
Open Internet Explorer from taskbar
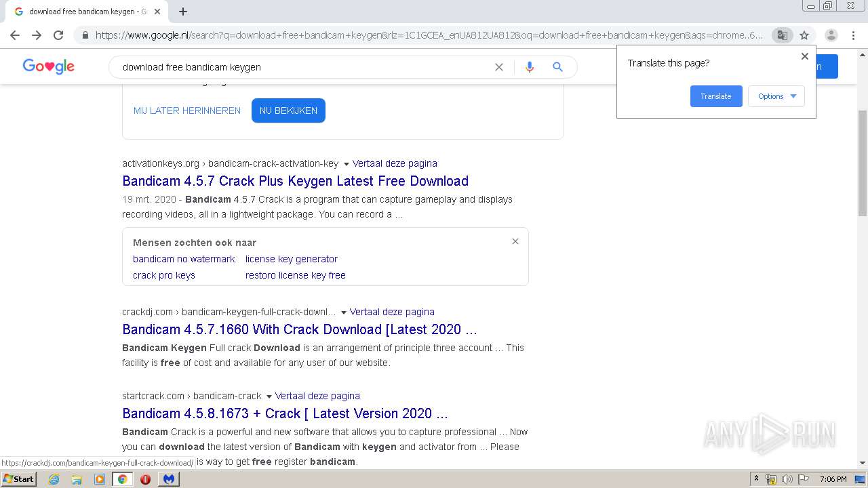(x=54, y=479)
